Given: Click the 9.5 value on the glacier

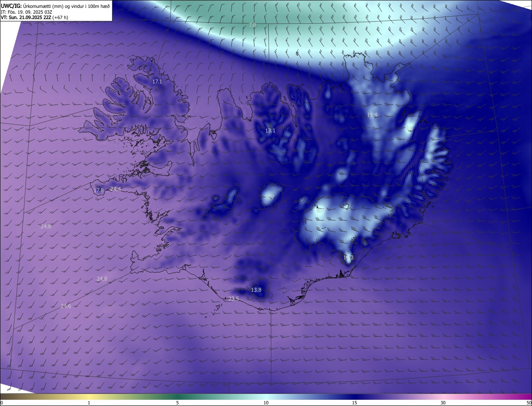Looking at the screenshot, I should coord(320,210).
